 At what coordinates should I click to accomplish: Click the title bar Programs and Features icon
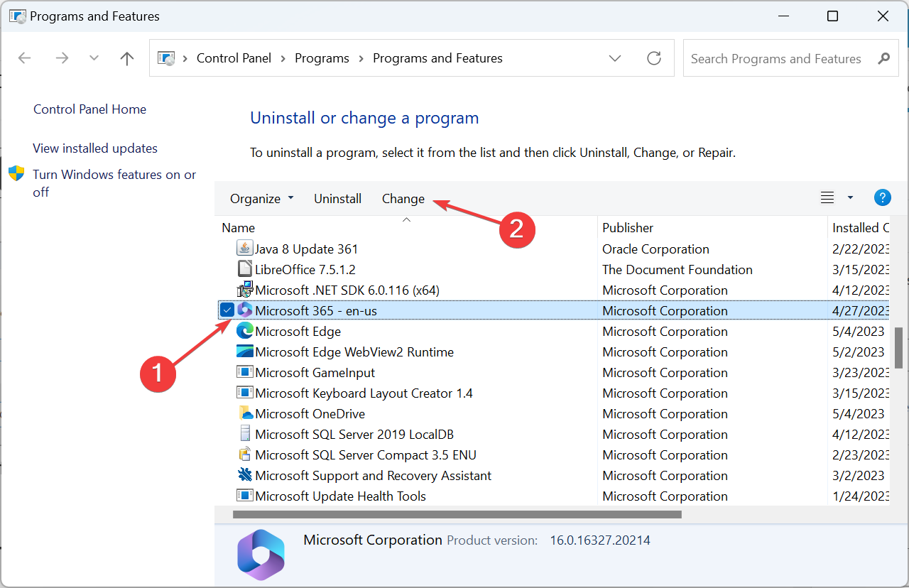tap(16, 16)
